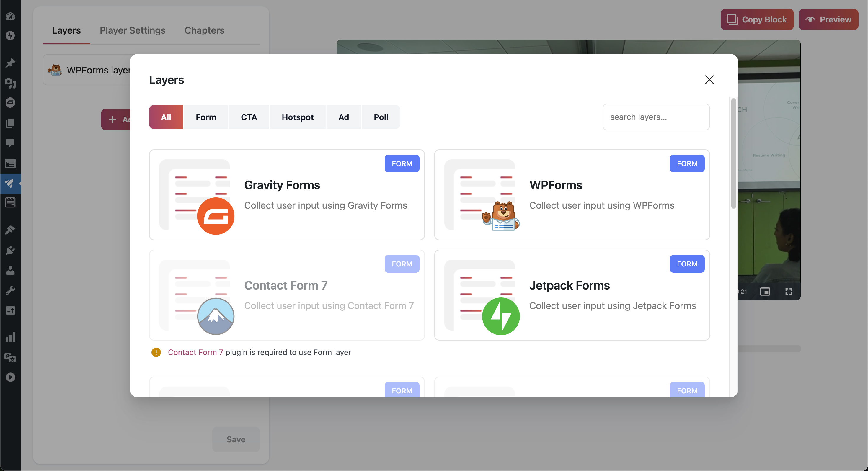
Task: Open the Gravity Forms hexagon icon in sidebar
Action: coord(10,103)
